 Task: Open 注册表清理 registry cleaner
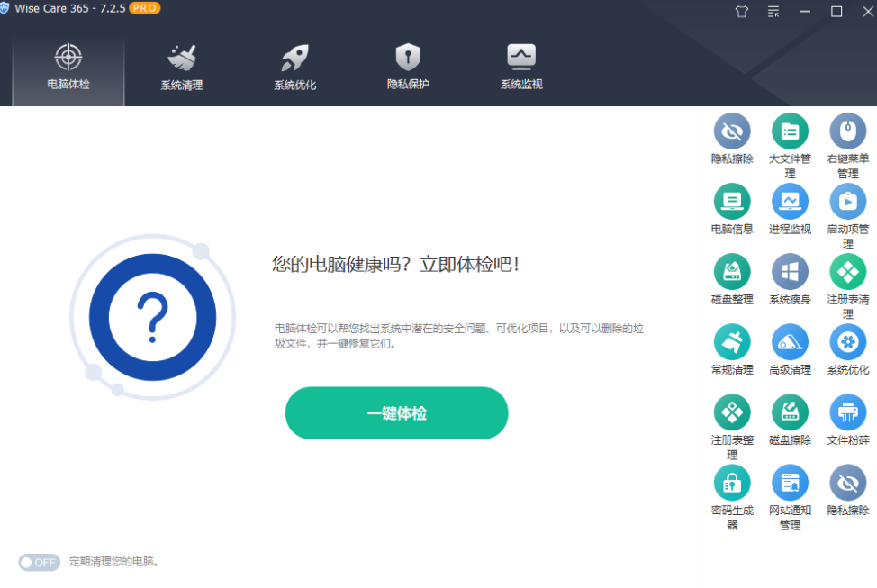pos(847,272)
